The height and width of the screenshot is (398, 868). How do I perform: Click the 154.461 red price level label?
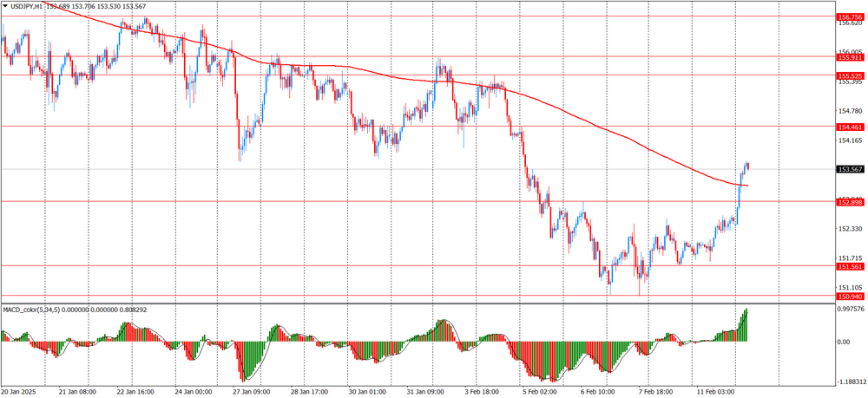851,127
